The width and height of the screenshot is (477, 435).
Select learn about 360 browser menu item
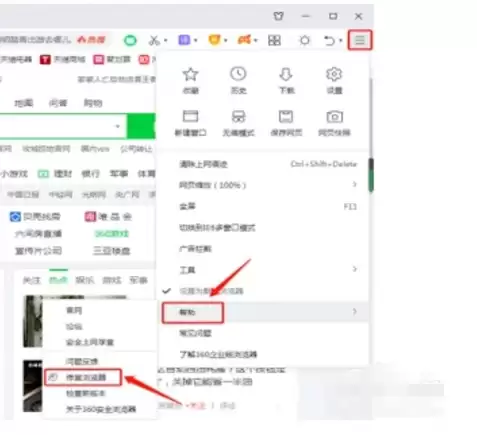[263, 354]
